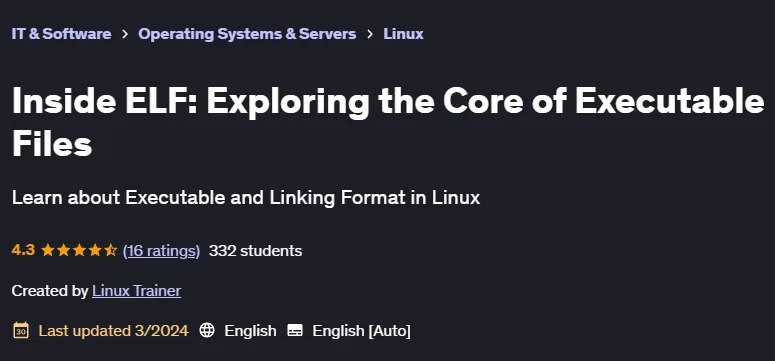Click the second breadcrumb chevron arrow
This screenshot has width=775, height=361.
370,34
